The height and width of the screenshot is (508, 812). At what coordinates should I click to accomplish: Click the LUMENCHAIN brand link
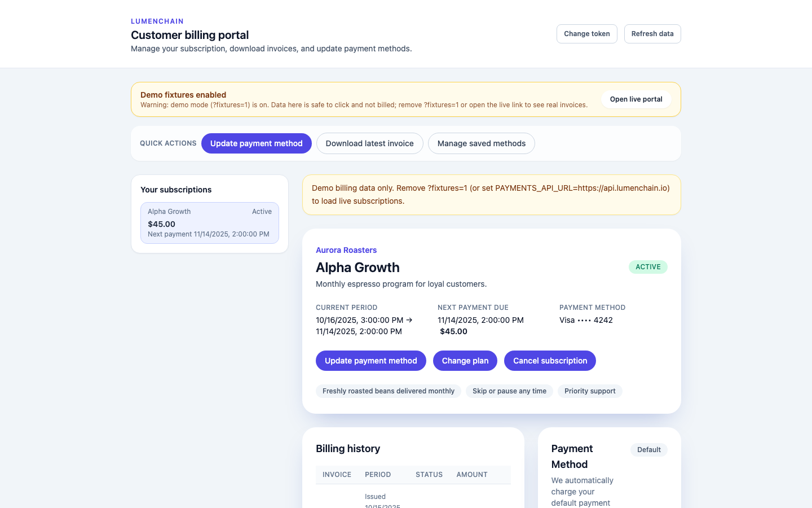(157, 21)
